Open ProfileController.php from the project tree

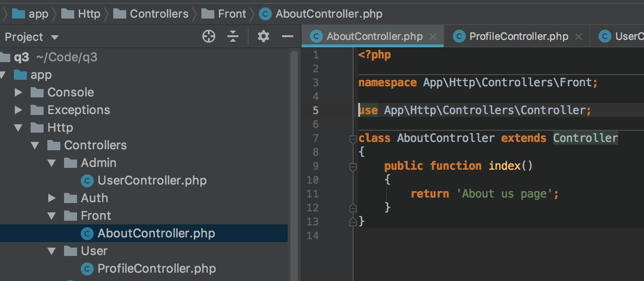156,268
